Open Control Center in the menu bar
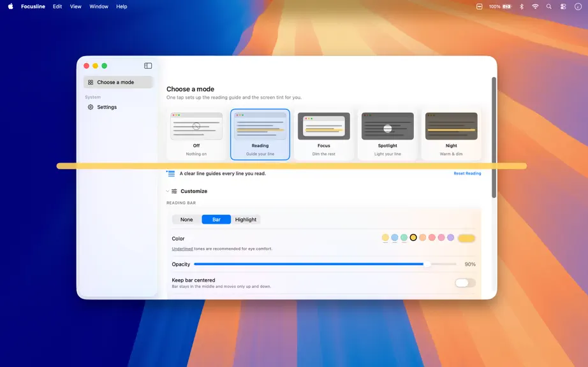Viewport: 588px width, 367px height. (563, 6)
